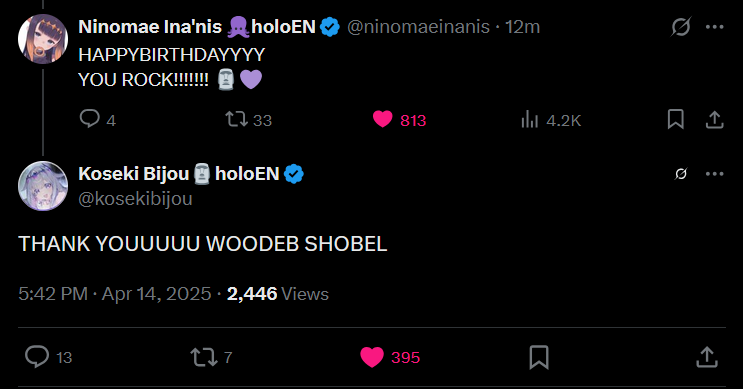Reply to Bijou's tweet with 13 replies

pyautogui.click(x=37, y=357)
